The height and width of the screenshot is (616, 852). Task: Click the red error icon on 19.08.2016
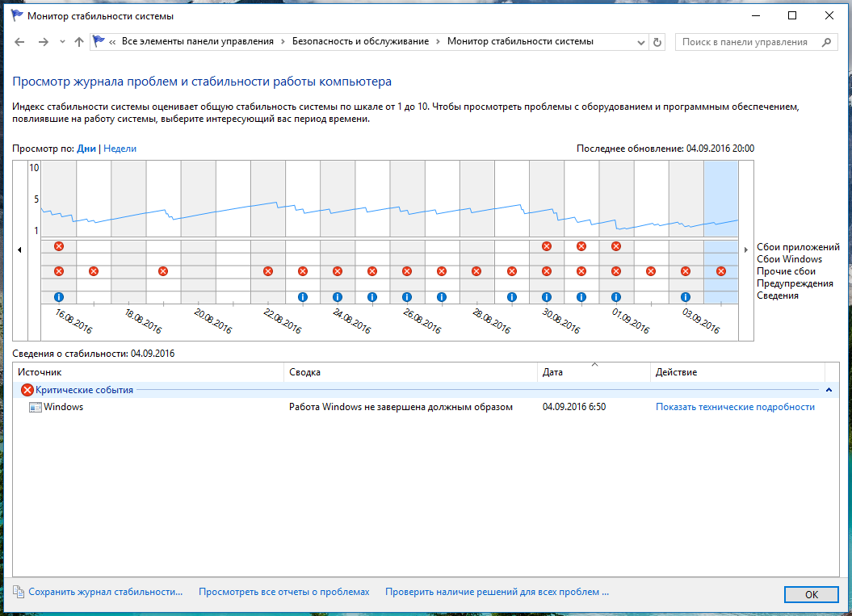coord(163,271)
